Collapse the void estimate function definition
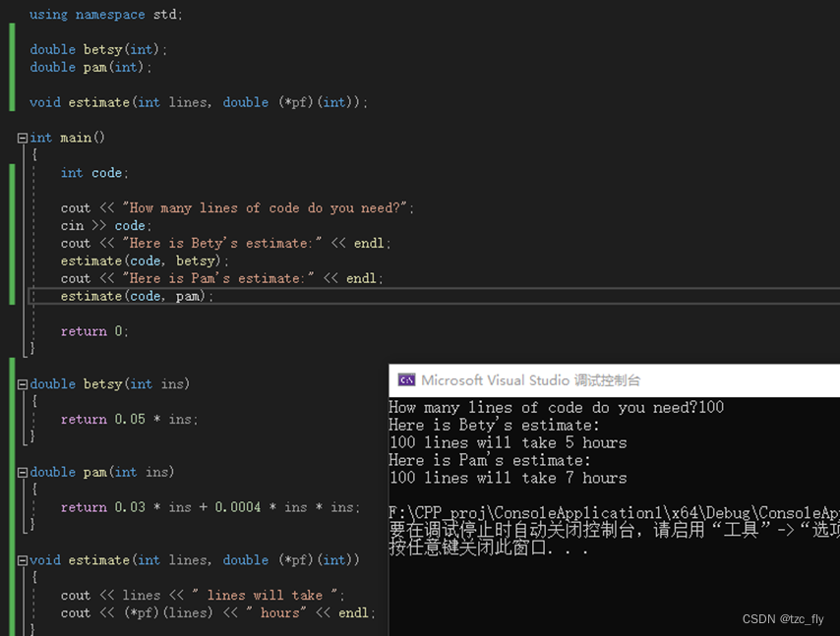Screen dimensions: 840x636 pos(23,560)
